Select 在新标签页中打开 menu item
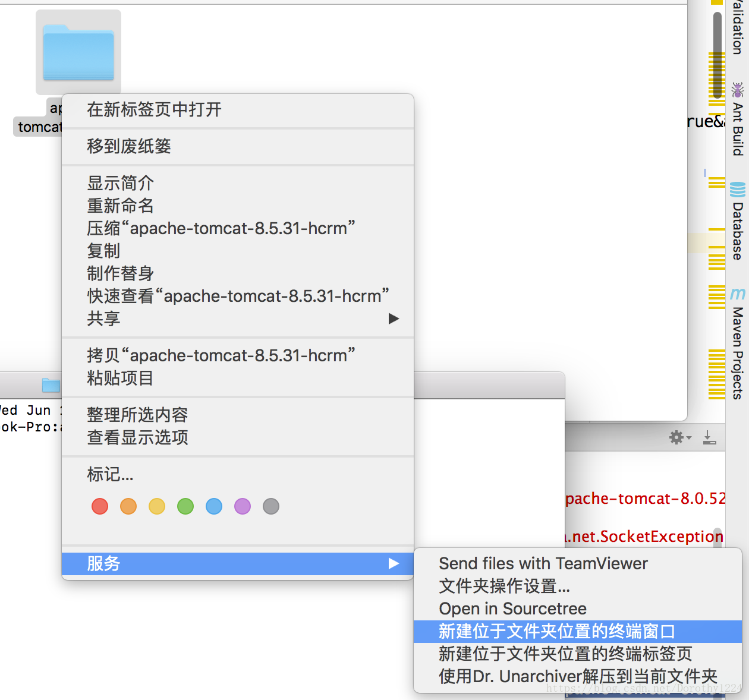The height and width of the screenshot is (700, 749). [155, 110]
